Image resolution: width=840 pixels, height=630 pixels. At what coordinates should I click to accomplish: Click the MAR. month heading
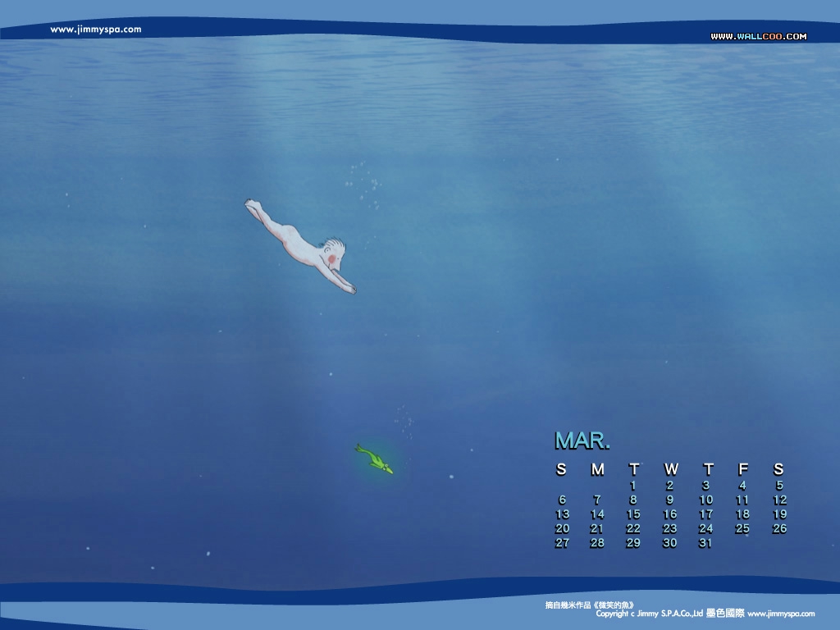582,441
